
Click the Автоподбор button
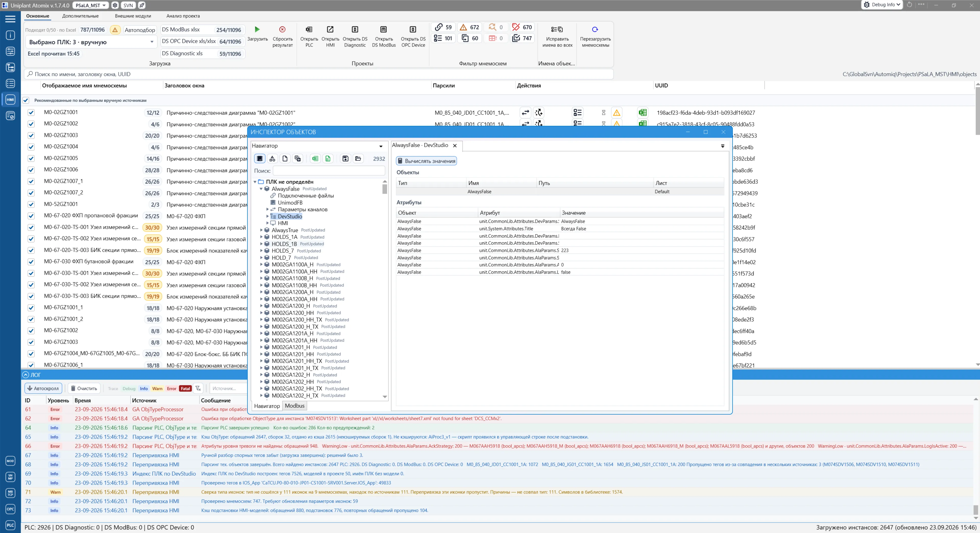(140, 30)
